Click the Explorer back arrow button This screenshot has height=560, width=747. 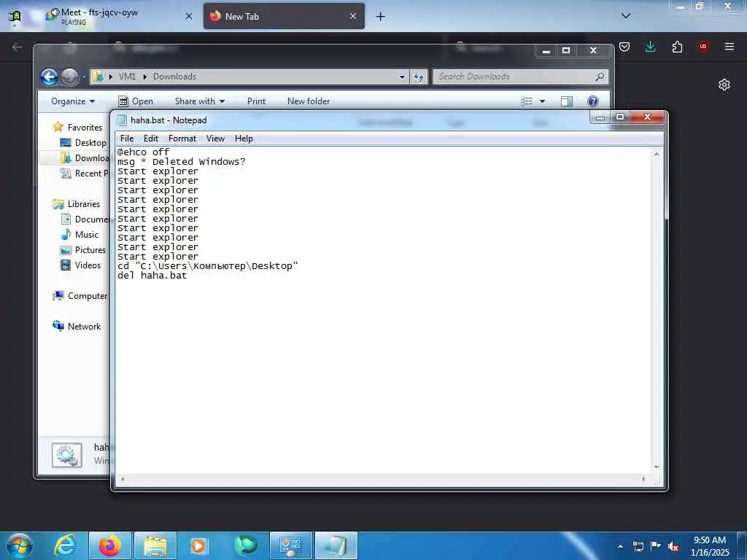tap(50, 77)
